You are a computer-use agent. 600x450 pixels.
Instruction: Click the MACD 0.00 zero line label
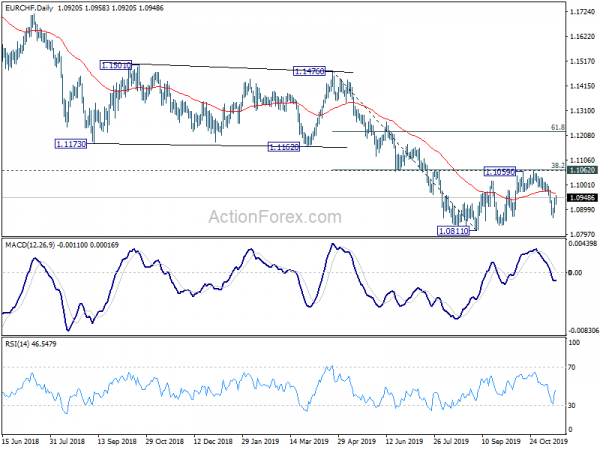click(575, 272)
